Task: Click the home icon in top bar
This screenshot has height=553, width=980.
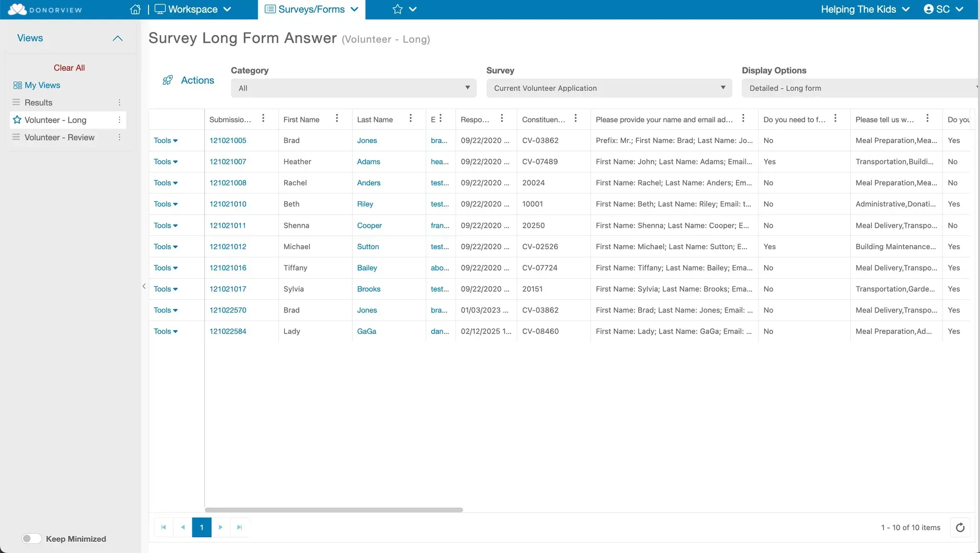Action: (x=135, y=9)
